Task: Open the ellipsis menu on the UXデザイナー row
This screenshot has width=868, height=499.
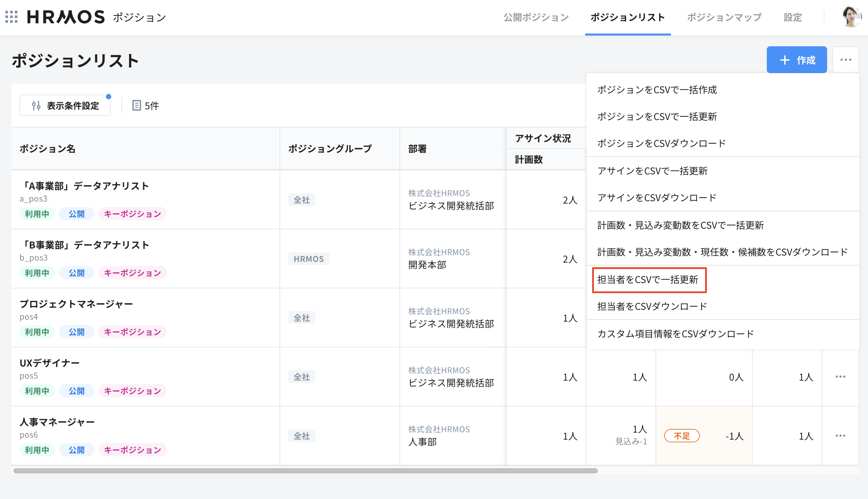Action: tap(840, 376)
